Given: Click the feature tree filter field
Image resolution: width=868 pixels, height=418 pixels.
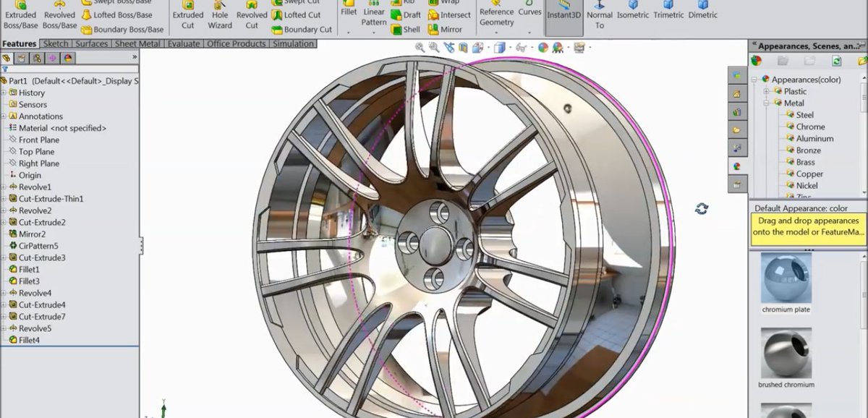Looking at the screenshot, I should coord(69,69).
